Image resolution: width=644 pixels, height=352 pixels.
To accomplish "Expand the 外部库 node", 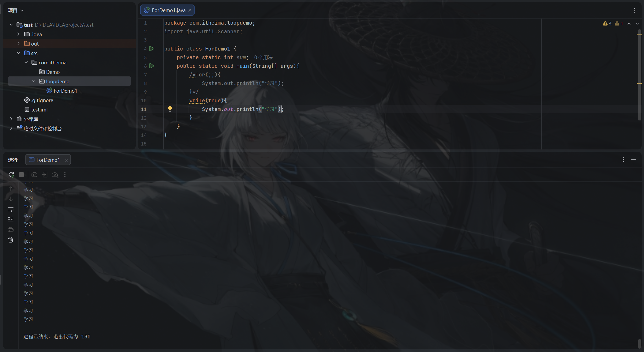I will (11, 119).
